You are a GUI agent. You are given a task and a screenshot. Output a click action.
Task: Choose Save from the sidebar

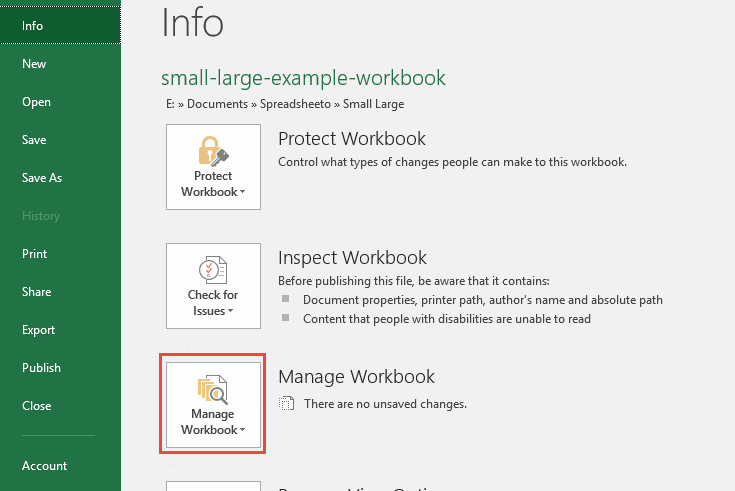pos(34,140)
